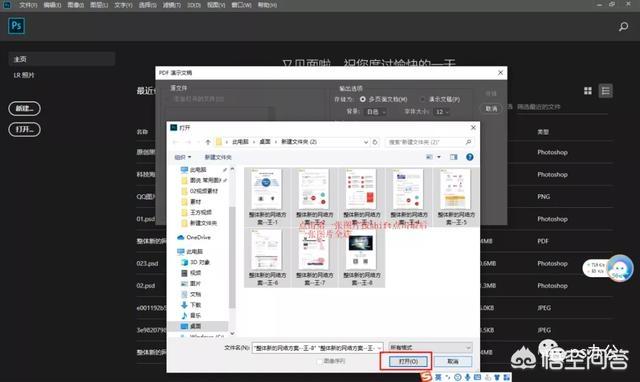Expand 字体大小 dropdown showing 12

click(441, 112)
